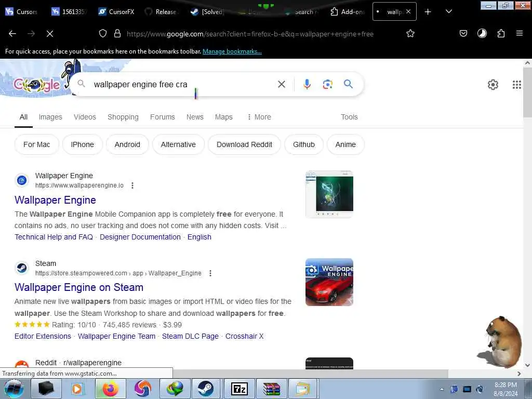Open Firefox from taskbar
This screenshot has width=532, height=399.
tap(110, 389)
